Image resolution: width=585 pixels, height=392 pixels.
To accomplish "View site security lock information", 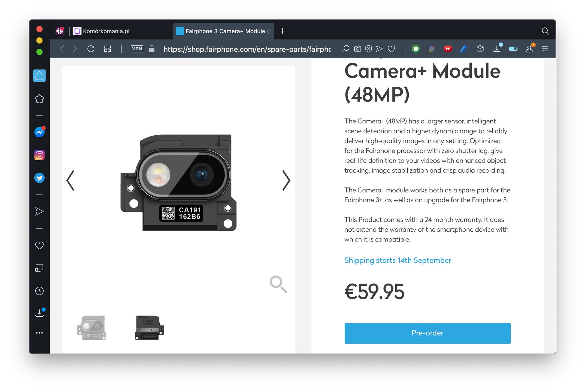I will [x=151, y=49].
